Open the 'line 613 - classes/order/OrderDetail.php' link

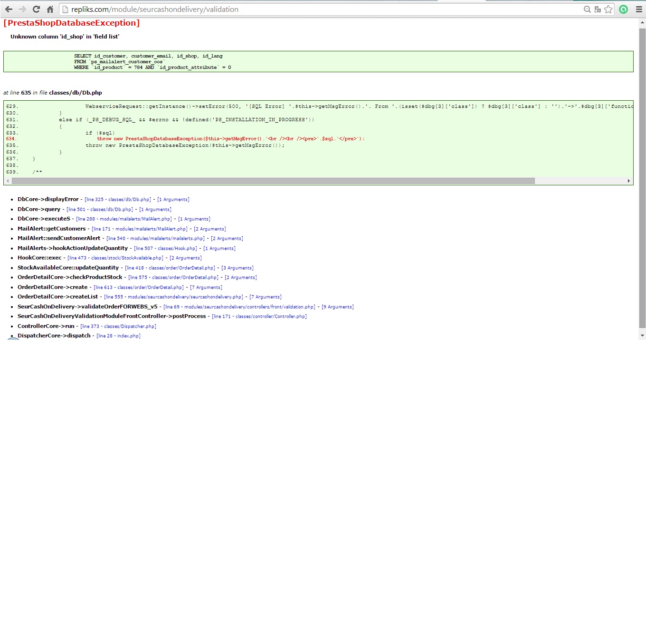[139, 288]
